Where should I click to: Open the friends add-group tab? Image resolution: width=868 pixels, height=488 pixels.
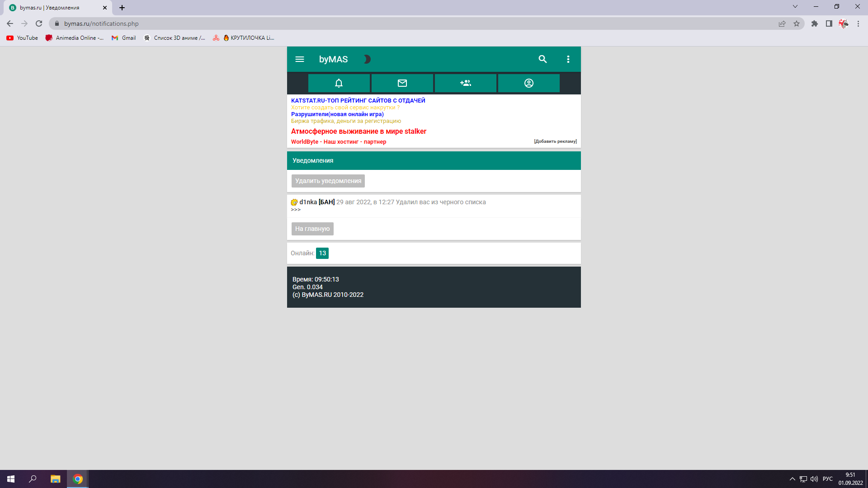point(465,83)
